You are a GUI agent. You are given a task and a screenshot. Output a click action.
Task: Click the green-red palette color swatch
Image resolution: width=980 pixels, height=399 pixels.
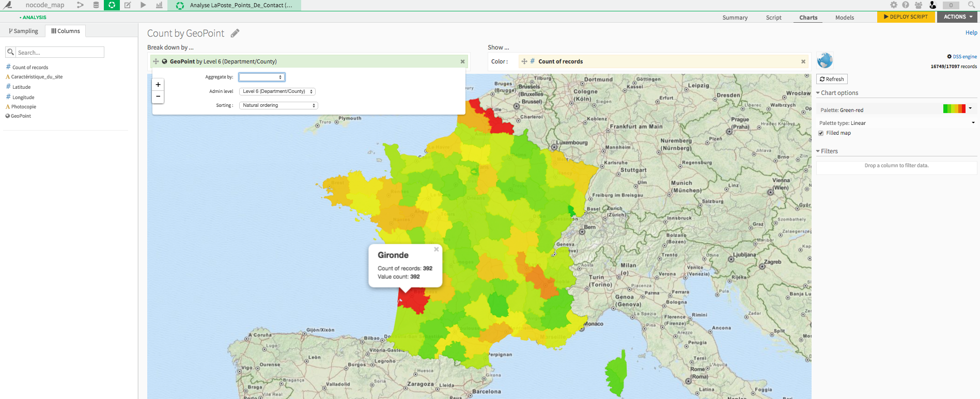click(x=954, y=108)
